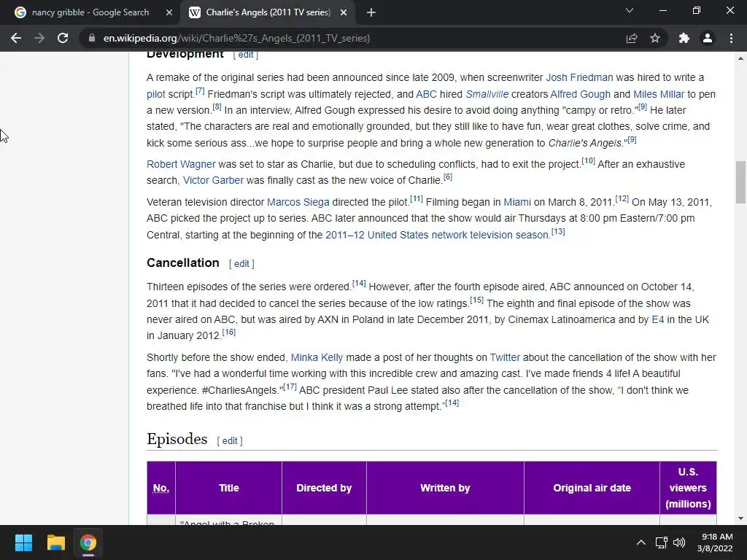Click the Written by column header
Screen dimensions: 747x560
445,488
